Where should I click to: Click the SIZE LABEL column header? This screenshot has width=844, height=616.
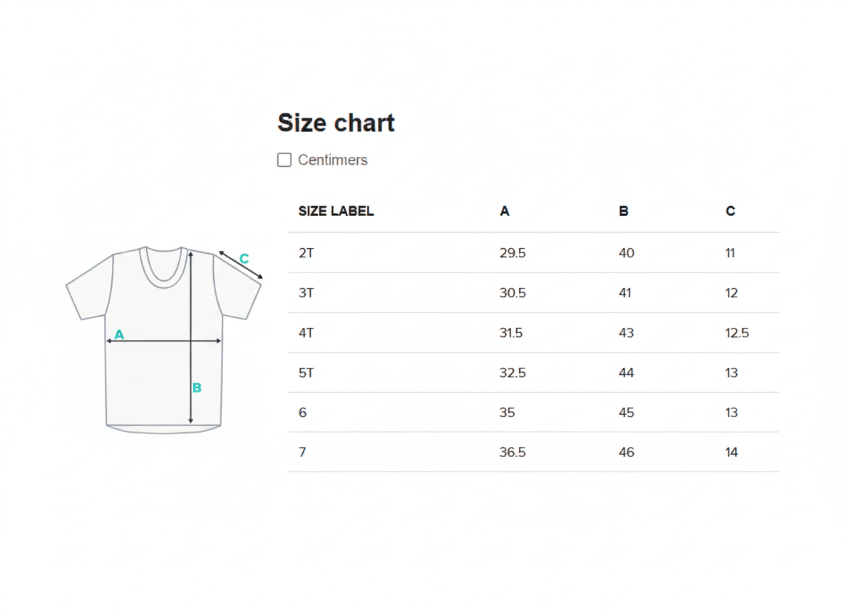click(336, 211)
